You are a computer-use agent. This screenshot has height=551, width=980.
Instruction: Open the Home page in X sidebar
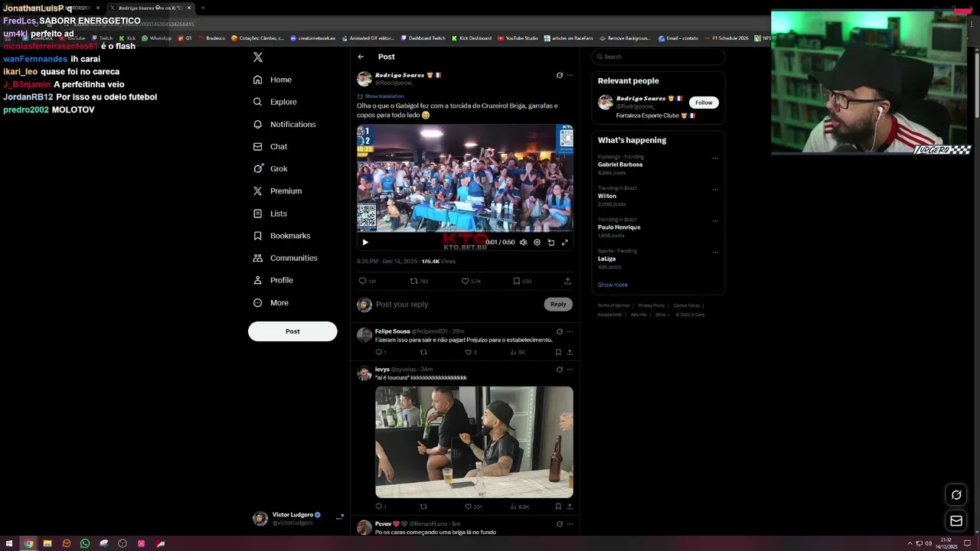tap(273, 80)
